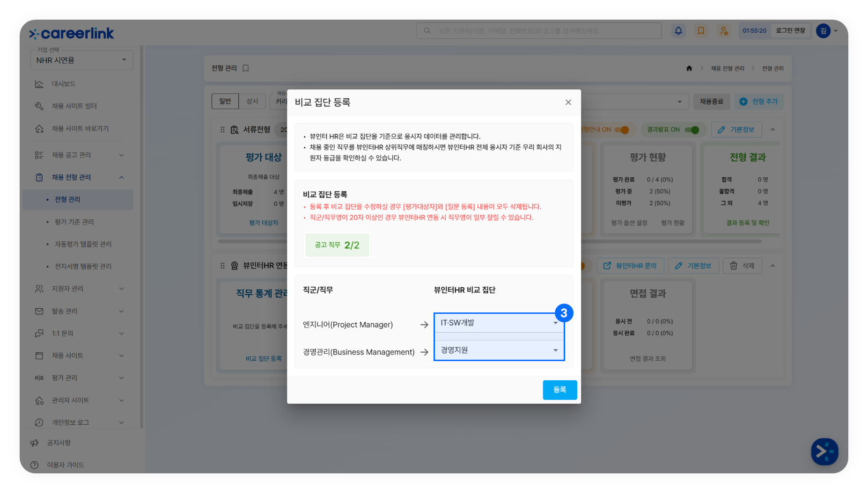
Task: Select the 전형 관리 submenu item
Action: (x=78, y=200)
